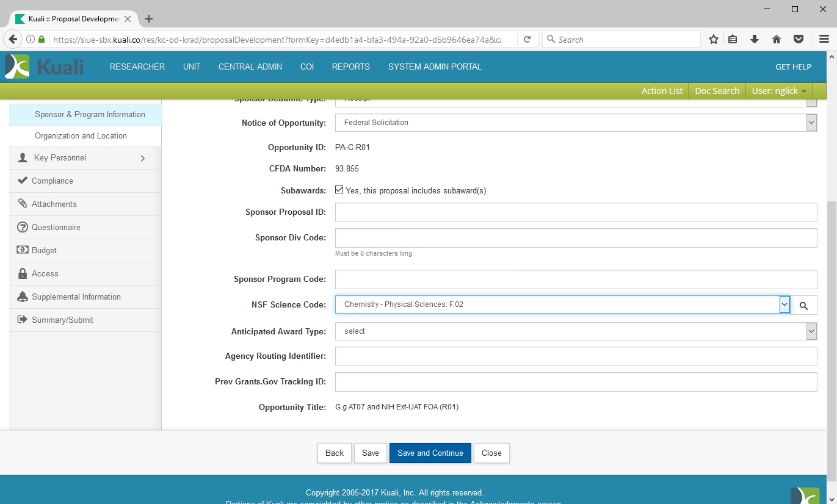
Task: Open the Anticipated Award Type dropdown
Action: [575, 331]
